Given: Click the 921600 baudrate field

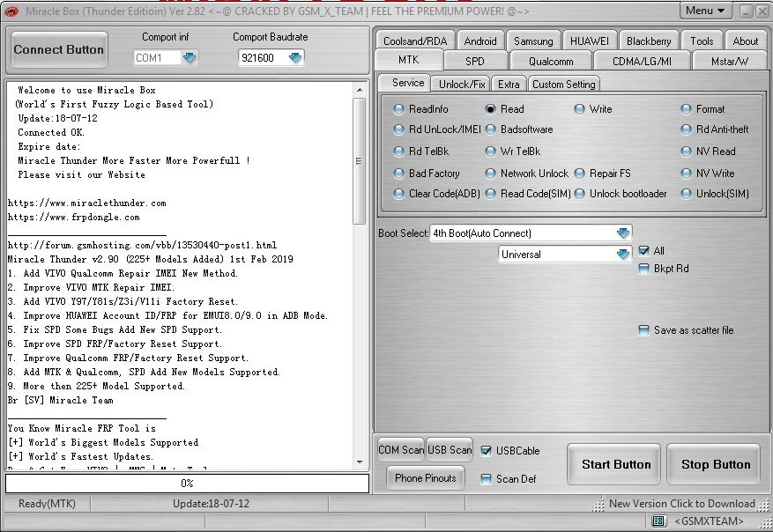Looking at the screenshot, I should coord(263,57).
